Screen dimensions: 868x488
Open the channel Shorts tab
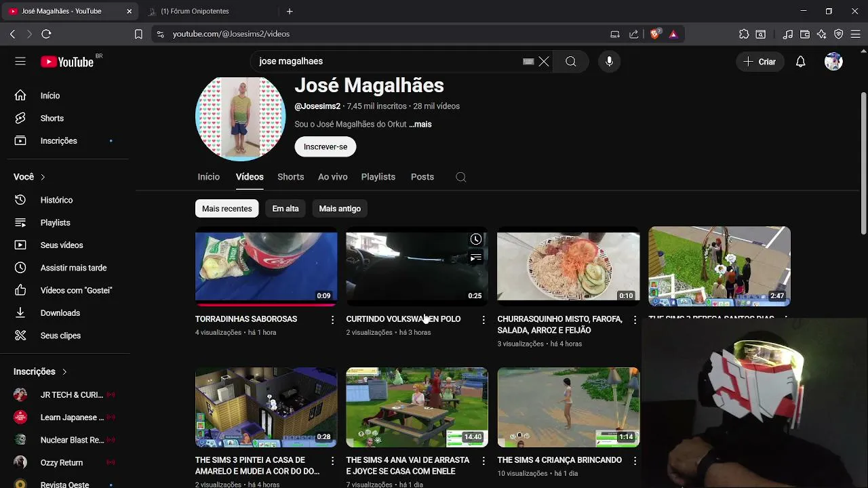[290, 177]
